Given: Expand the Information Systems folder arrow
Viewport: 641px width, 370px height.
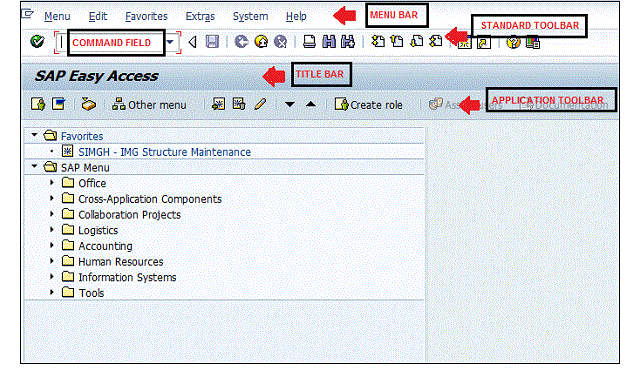Looking at the screenshot, I should tap(52, 276).
